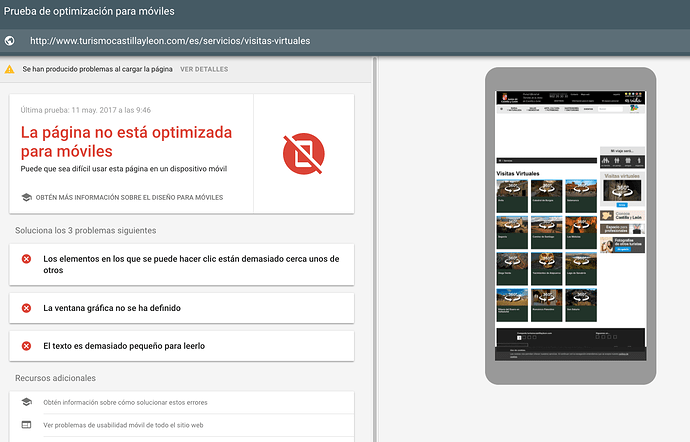Click red error icon beside small text issue
690x442 pixels.
pos(26,346)
